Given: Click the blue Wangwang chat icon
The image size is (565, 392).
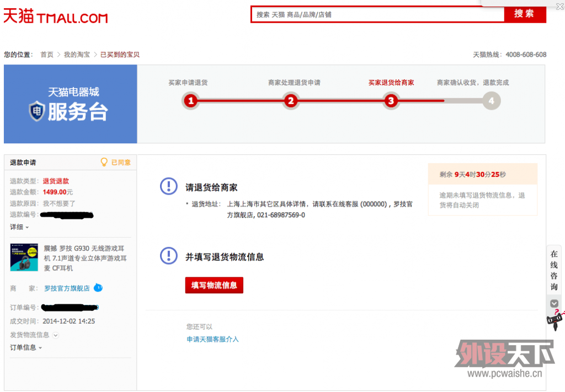Looking at the screenshot, I should [98, 288].
